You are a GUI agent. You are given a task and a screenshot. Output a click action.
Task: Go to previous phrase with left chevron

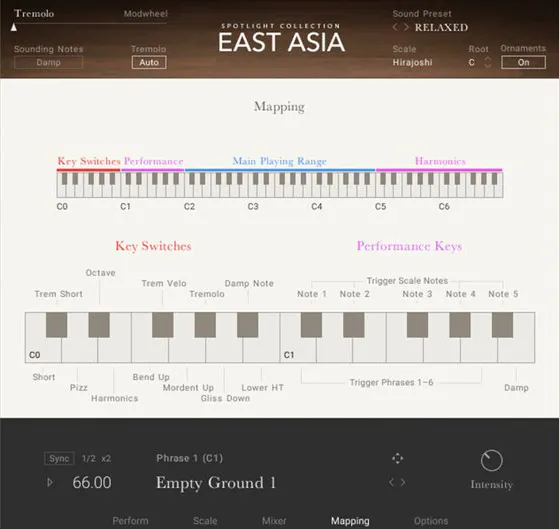pos(391,482)
